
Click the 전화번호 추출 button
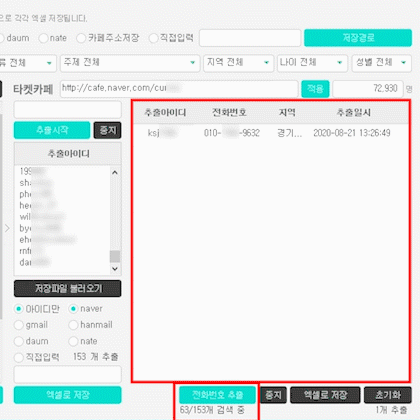(217, 395)
